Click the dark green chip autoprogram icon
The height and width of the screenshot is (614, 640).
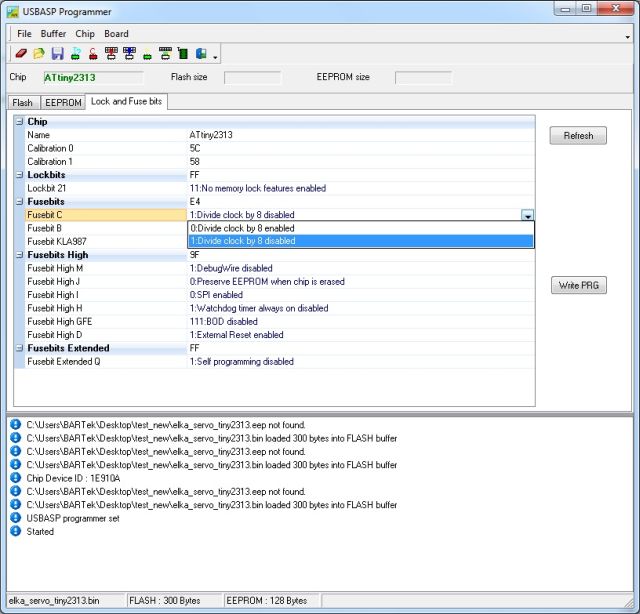[183, 54]
